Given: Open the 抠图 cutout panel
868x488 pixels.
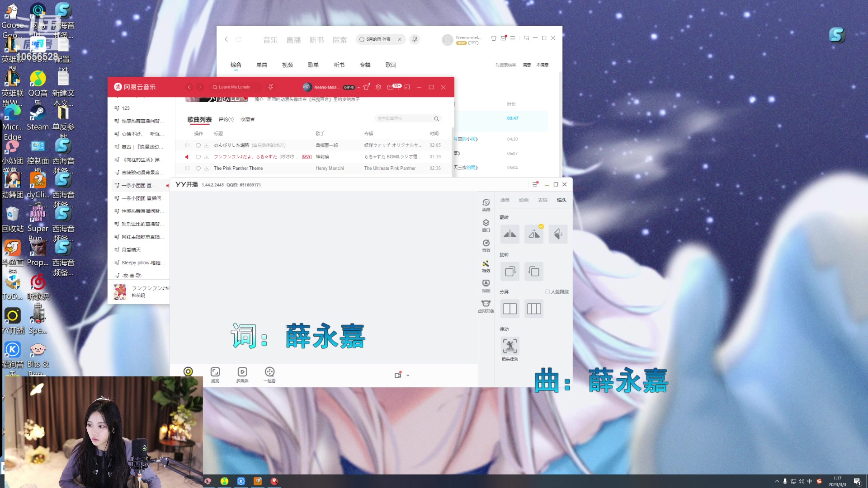Looking at the screenshot, I should [486, 286].
